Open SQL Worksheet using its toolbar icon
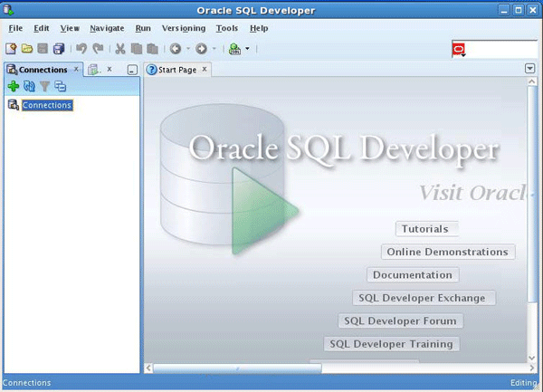Screen dimensions: 543x392 (234, 49)
